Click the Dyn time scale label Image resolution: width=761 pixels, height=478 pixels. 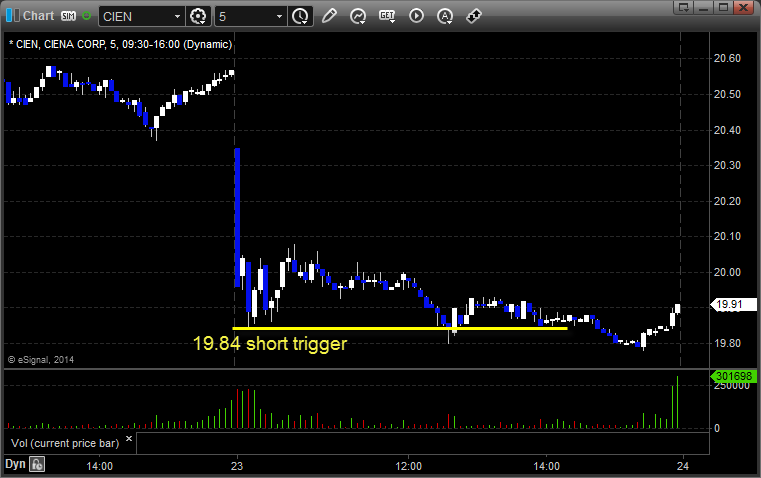click(x=15, y=464)
